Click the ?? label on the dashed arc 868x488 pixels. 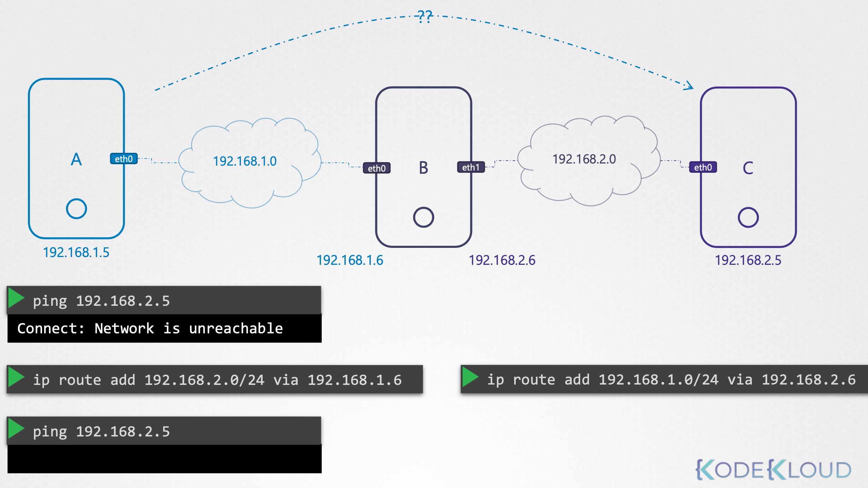425,16
